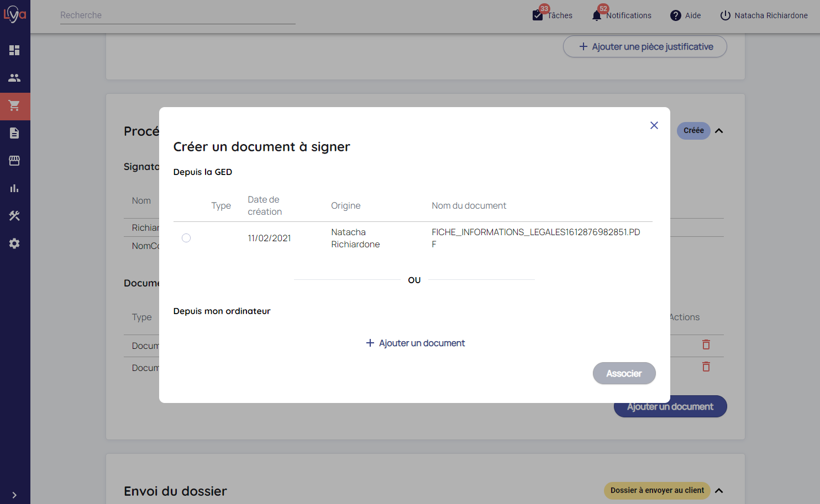Expand the sidebar with bottom arrow
Viewport: 820px width, 504px height.
pyautogui.click(x=14, y=495)
